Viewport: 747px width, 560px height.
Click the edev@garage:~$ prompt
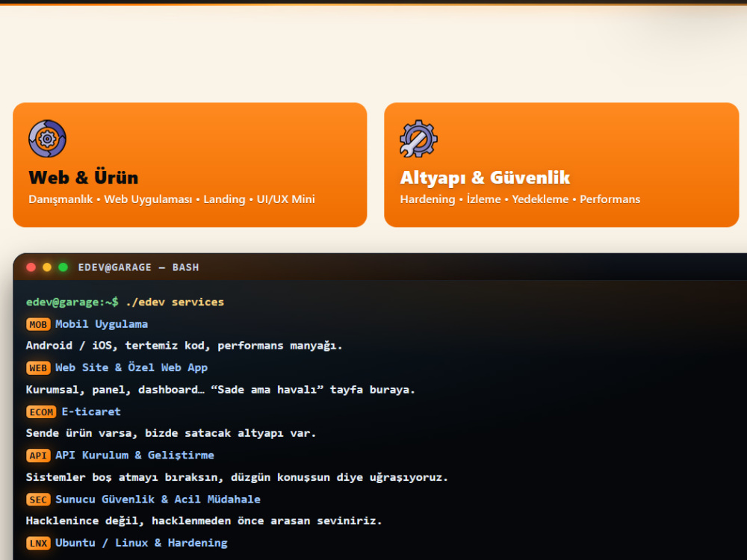point(72,302)
